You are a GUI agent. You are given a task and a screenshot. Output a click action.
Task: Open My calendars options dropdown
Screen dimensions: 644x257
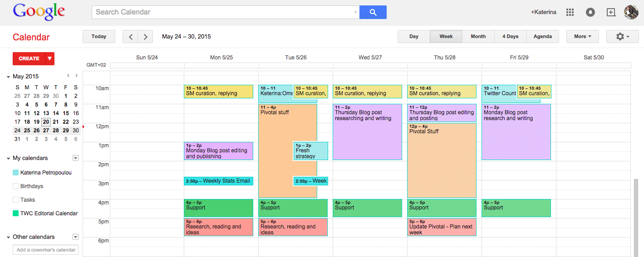[75, 158]
